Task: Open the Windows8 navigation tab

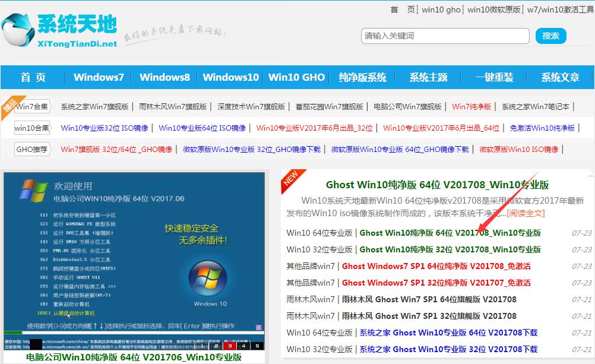Action: (x=164, y=77)
